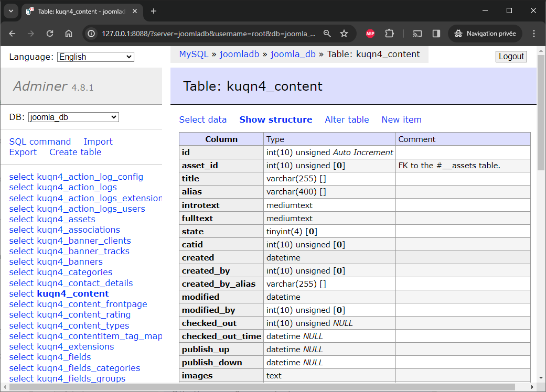Bookmark this page with the star icon
546x392 pixels.
tap(344, 34)
